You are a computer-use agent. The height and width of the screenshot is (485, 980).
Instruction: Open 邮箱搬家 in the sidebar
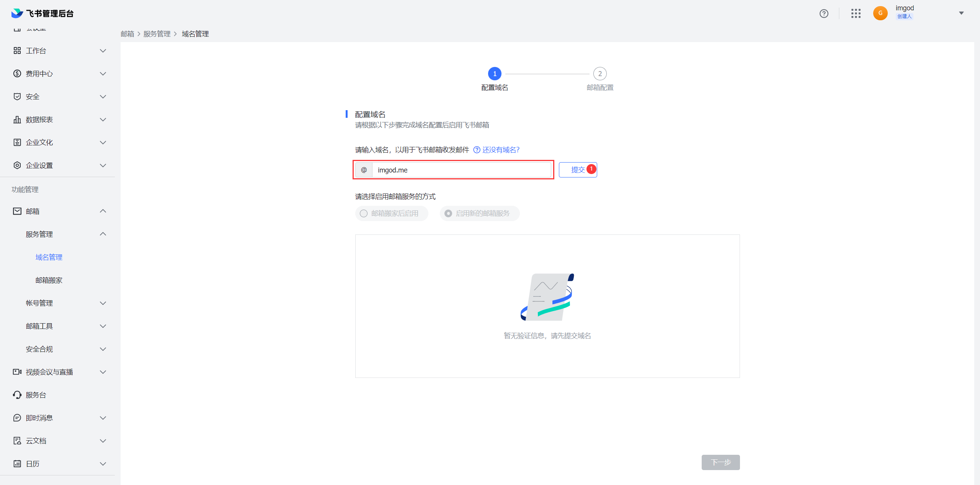[x=49, y=280]
